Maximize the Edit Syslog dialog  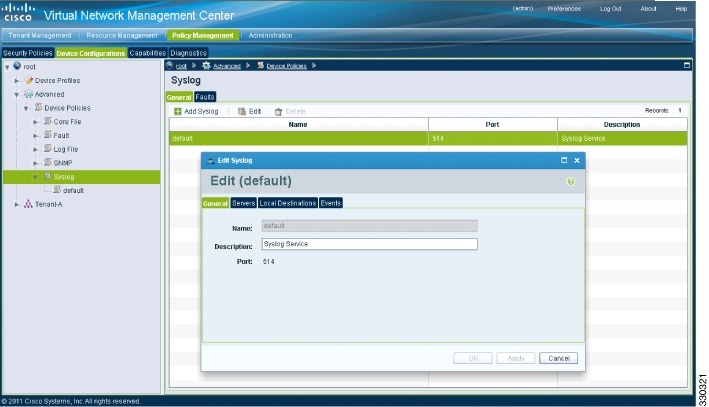point(564,160)
